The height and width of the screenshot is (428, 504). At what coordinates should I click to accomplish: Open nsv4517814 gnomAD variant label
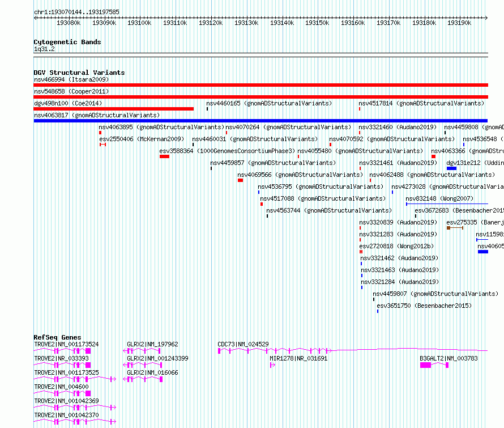(x=421, y=103)
